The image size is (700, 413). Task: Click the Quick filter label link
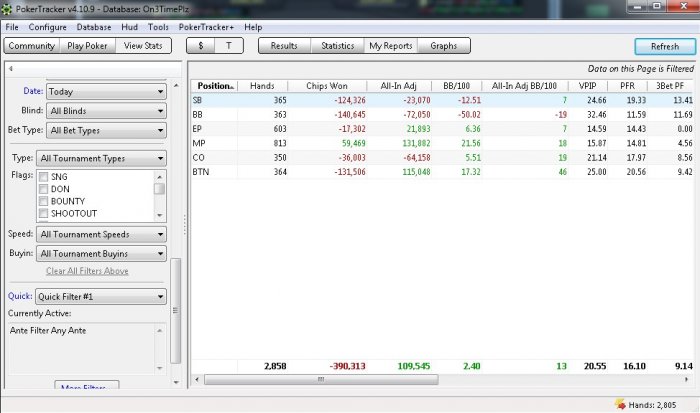pos(20,296)
